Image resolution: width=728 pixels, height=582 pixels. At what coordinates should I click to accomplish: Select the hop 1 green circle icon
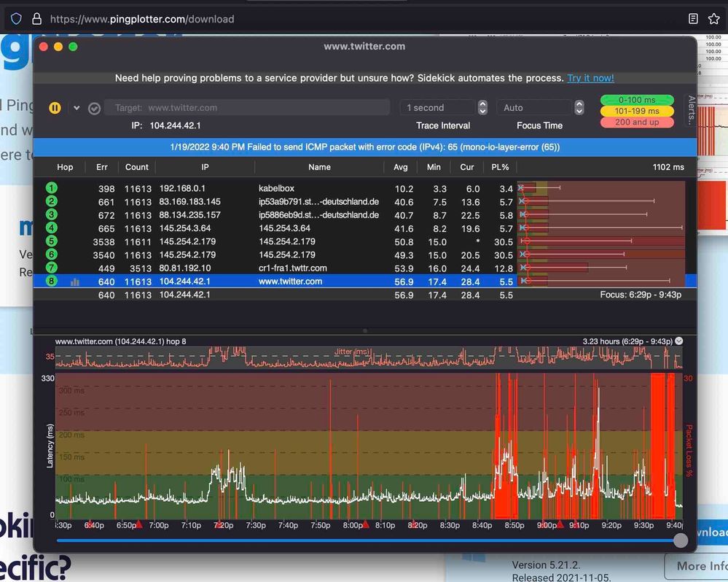point(52,188)
